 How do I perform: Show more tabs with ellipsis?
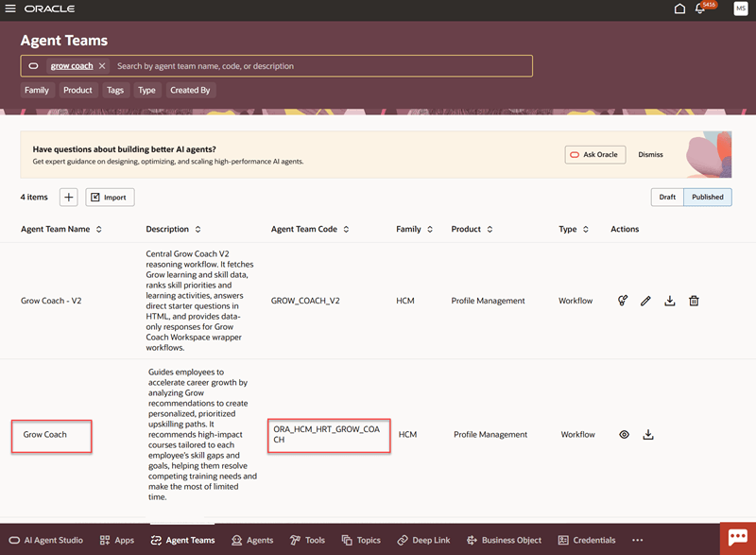pyautogui.click(x=637, y=540)
